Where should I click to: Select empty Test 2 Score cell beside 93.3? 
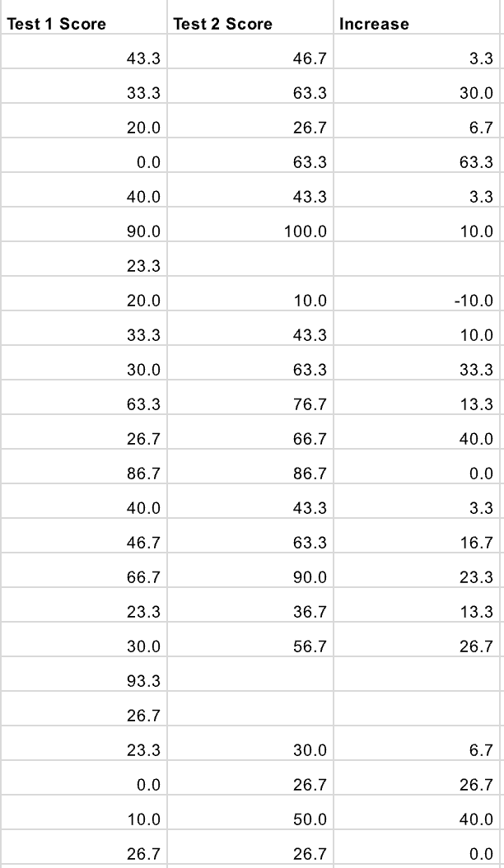(251, 681)
